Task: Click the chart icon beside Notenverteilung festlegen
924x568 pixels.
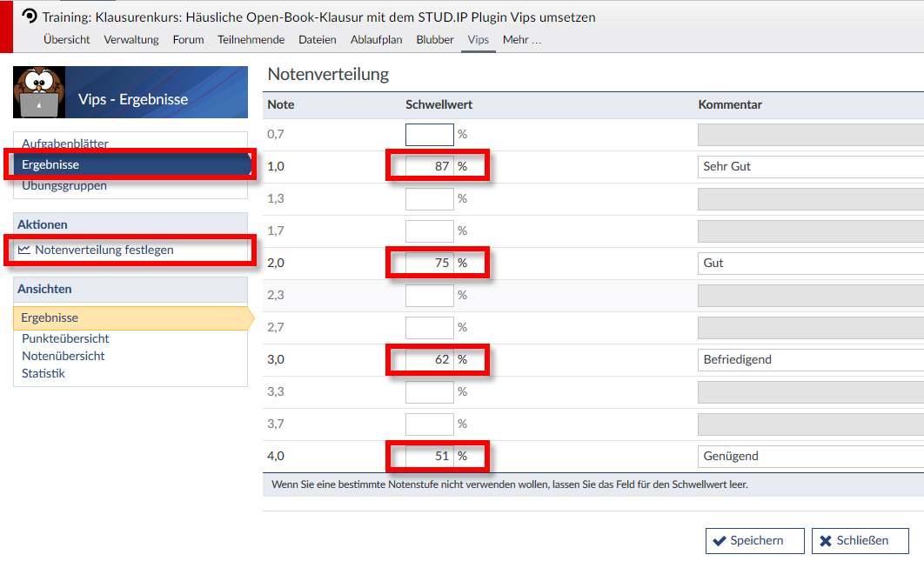Action: coord(24,250)
